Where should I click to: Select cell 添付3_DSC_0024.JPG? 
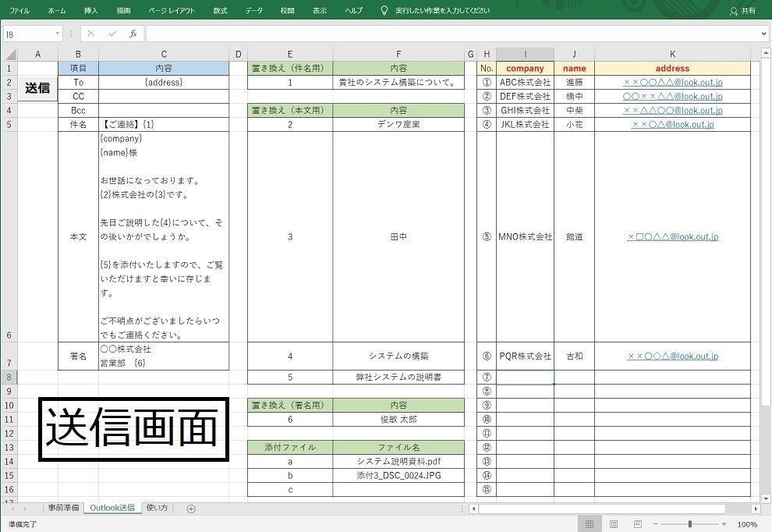(x=398, y=475)
